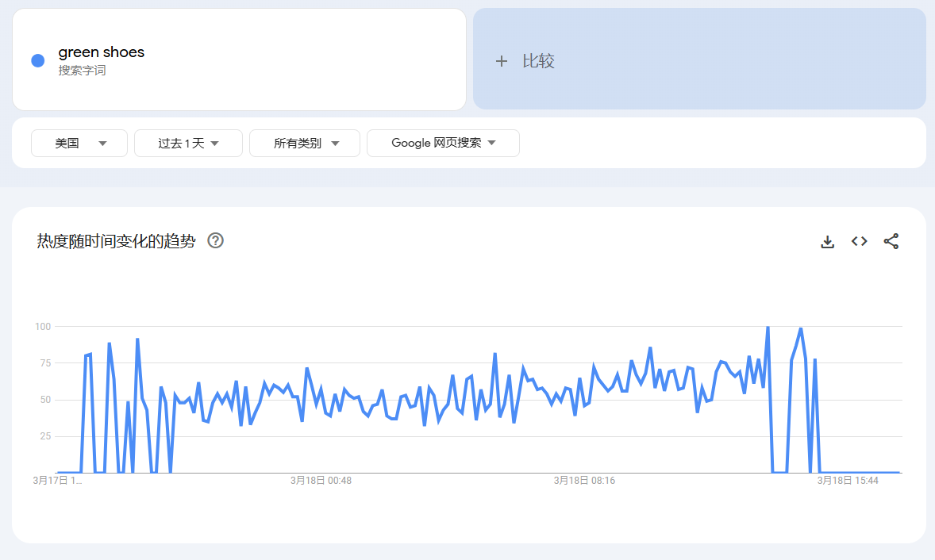Open the 美国 region dropdown
This screenshot has width=935, height=560.
click(x=79, y=143)
